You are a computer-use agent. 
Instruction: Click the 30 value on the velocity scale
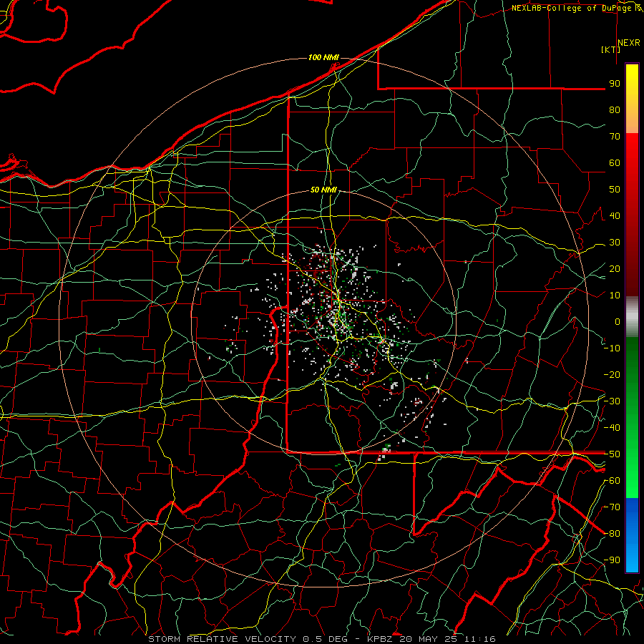(x=615, y=243)
